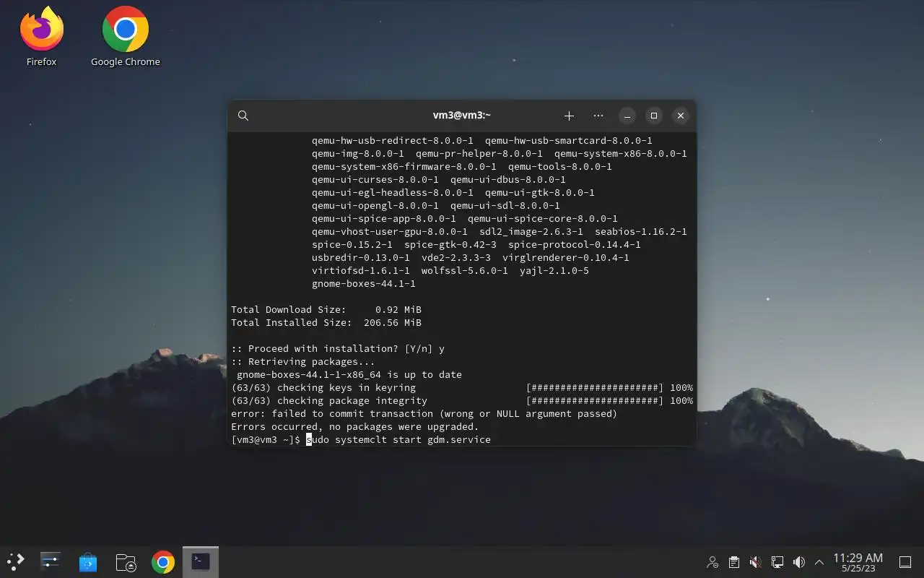Open System Settings sliders icon in taskbar
This screenshot has width=924, height=578.
click(x=50, y=561)
